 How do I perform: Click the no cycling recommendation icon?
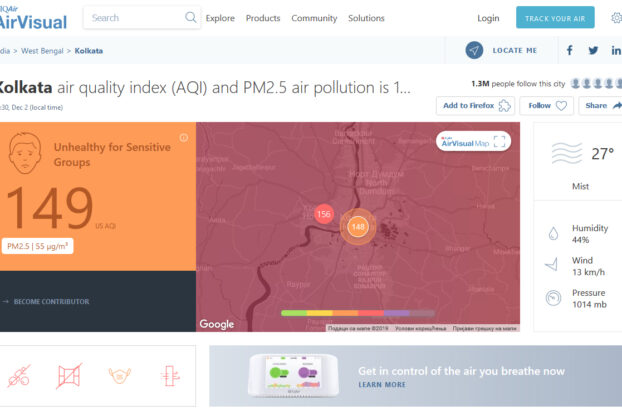point(19,377)
